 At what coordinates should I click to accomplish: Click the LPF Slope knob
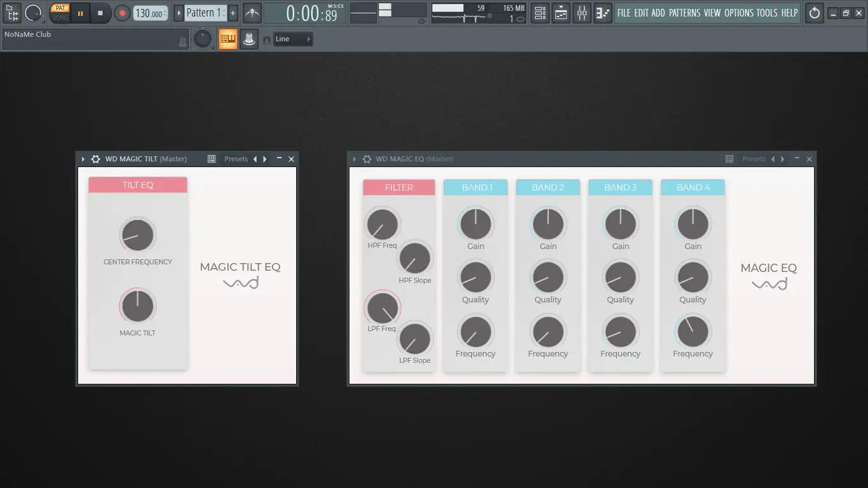(x=415, y=339)
